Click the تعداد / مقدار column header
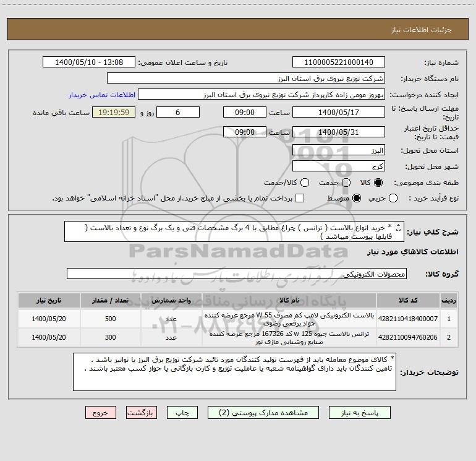Viewport: 476px width, 461px height. [110, 300]
